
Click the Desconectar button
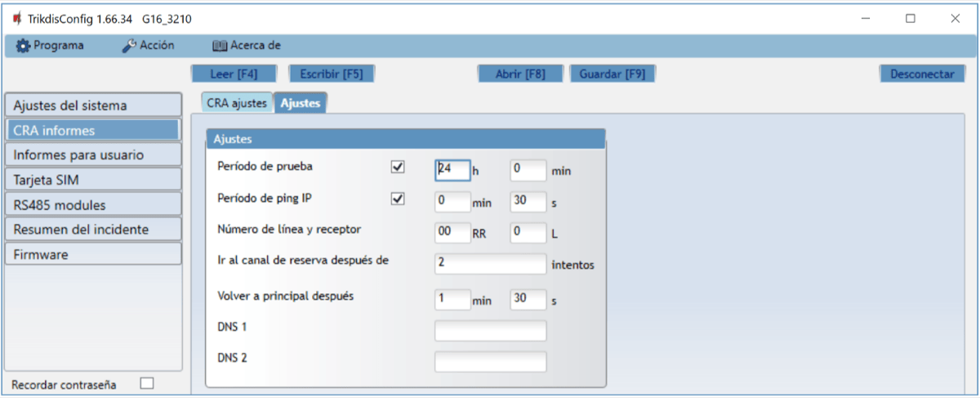tap(921, 74)
